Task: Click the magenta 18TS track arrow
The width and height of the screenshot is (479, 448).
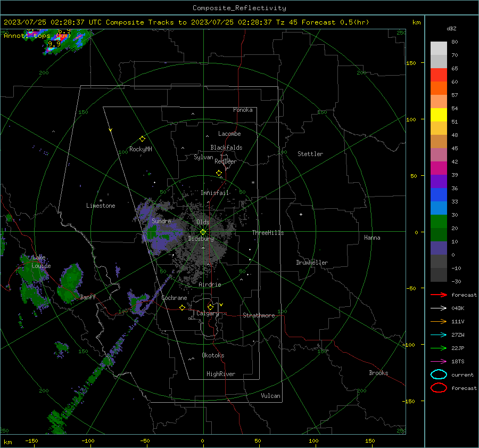Action: [439, 362]
